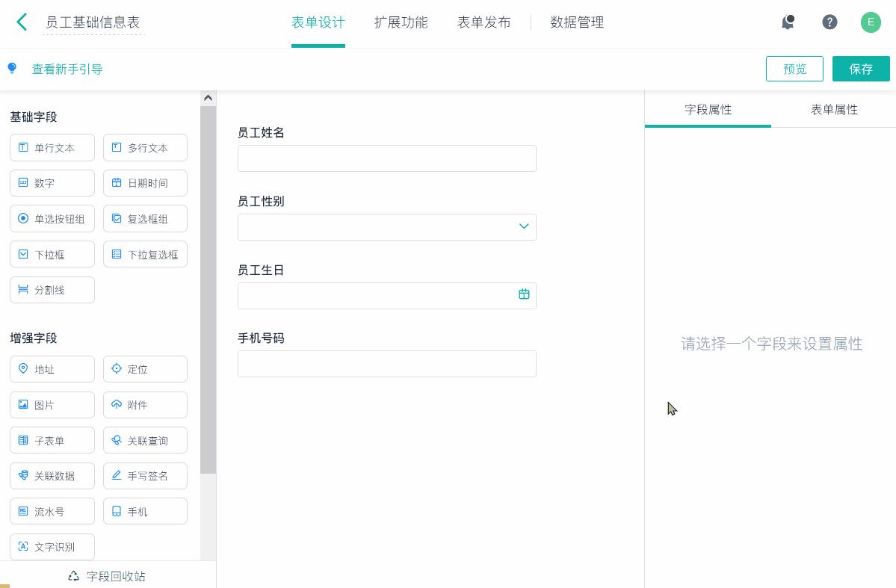Add a 子表单 field

[x=52, y=441]
